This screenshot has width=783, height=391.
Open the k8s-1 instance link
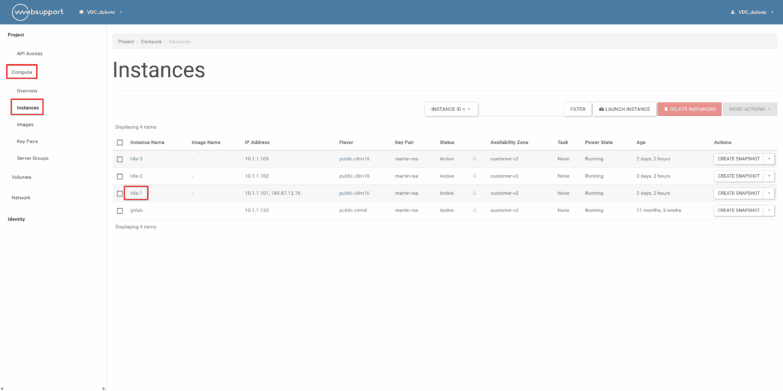tap(136, 193)
